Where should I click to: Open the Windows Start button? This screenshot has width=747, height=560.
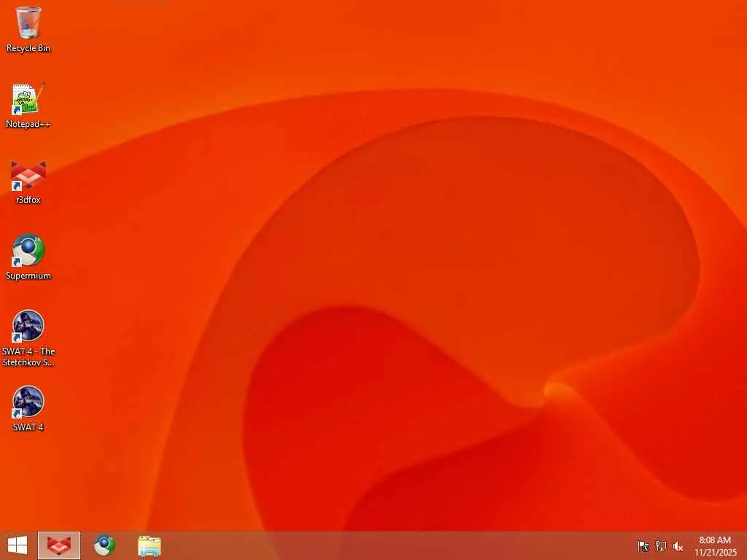coord(18,545)
